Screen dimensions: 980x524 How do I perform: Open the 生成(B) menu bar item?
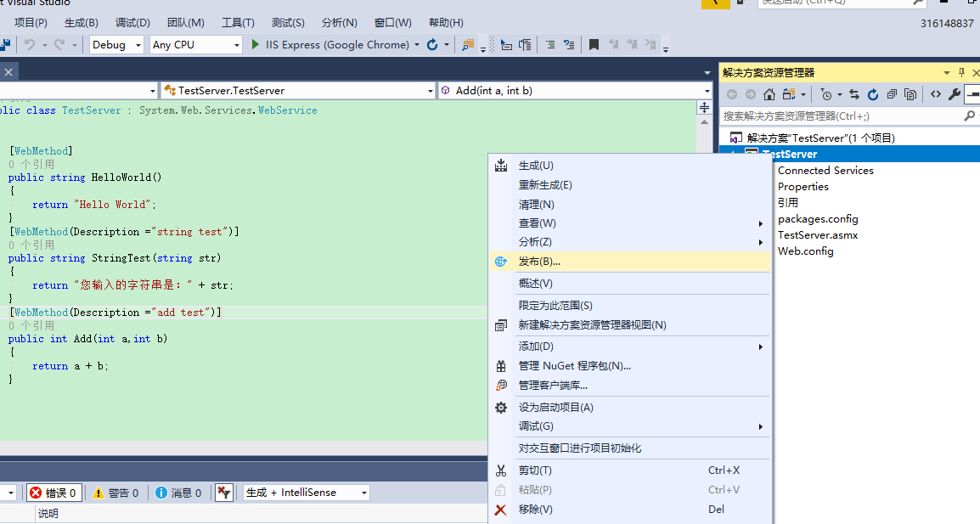point(82,23)
